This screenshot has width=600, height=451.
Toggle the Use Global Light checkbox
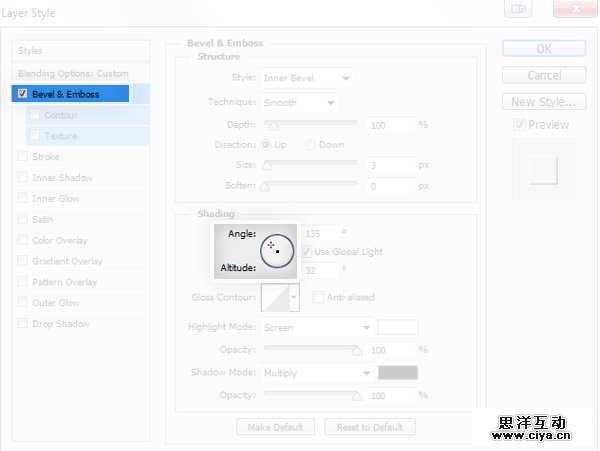(307, 252)
